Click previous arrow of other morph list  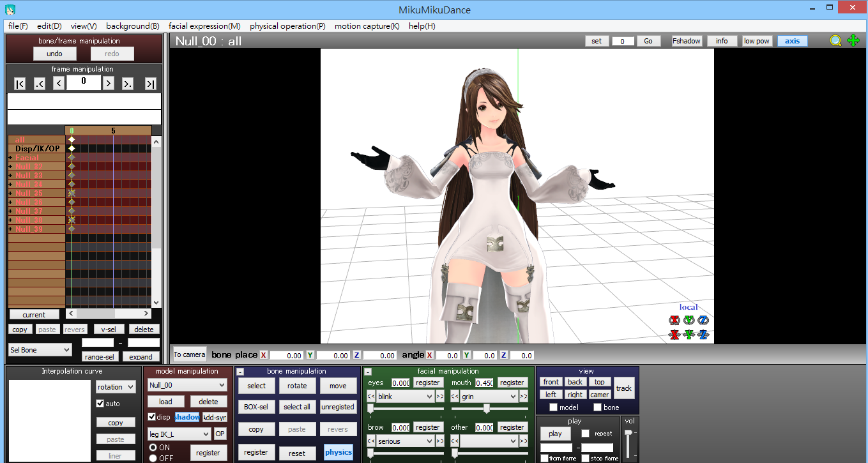point(455,441)
